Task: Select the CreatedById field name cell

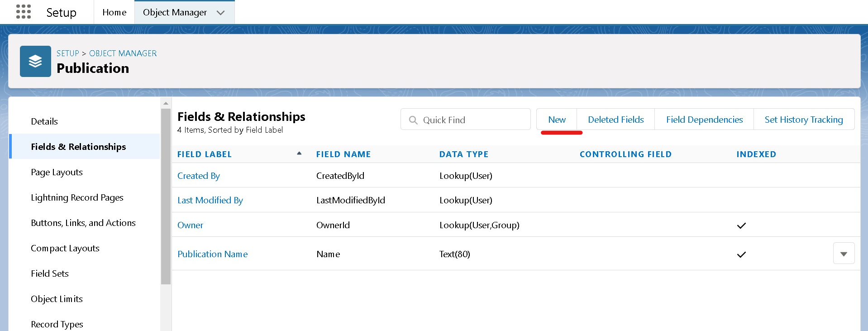Action: tap(340, 176)
